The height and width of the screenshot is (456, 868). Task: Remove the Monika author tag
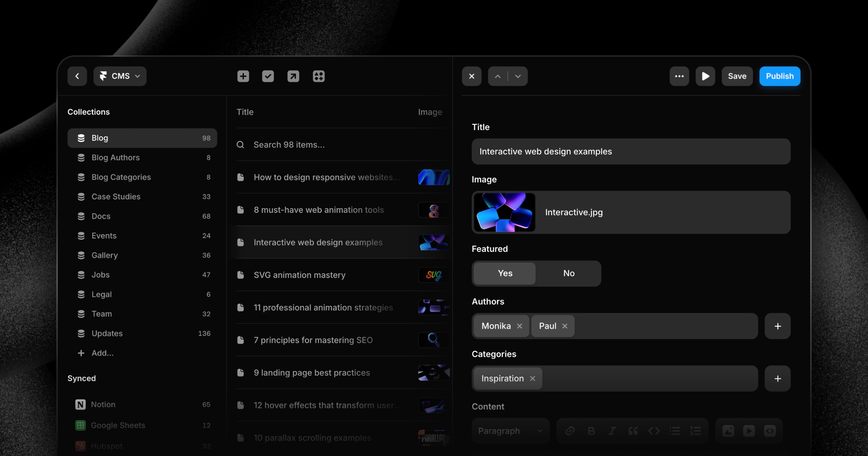(520, 326)
